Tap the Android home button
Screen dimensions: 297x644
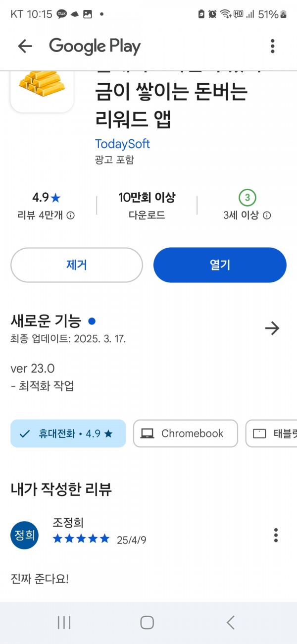tap(147, 623)
